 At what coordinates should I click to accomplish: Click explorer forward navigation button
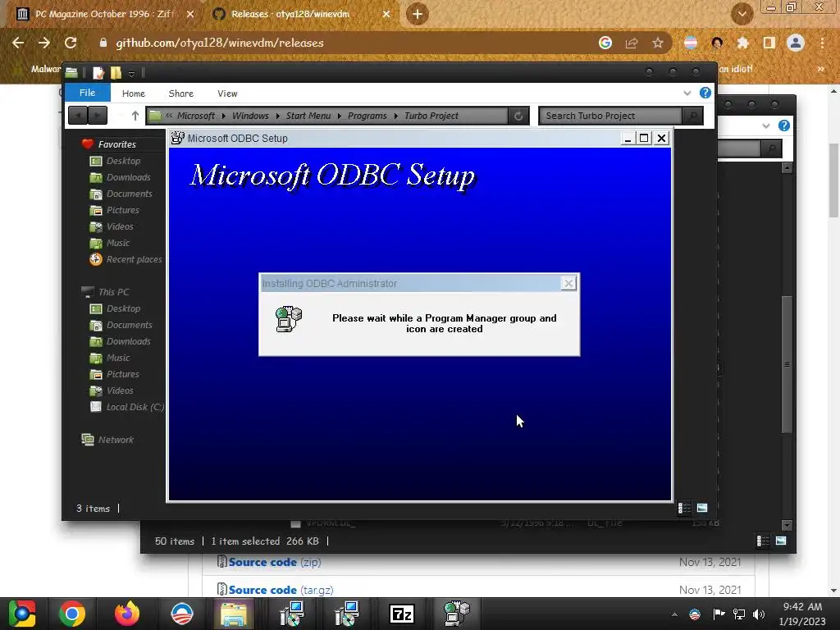pos(98,115)
